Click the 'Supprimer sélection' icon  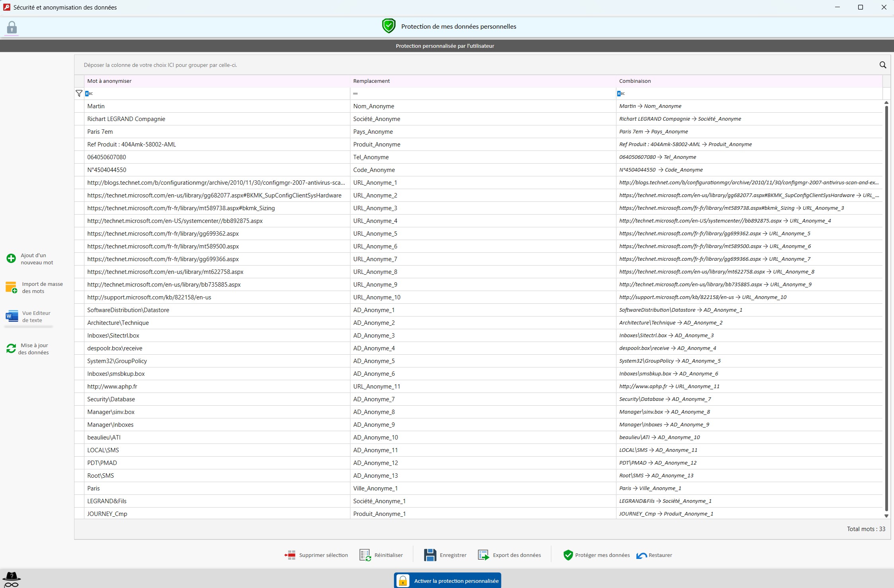point(290,555)
